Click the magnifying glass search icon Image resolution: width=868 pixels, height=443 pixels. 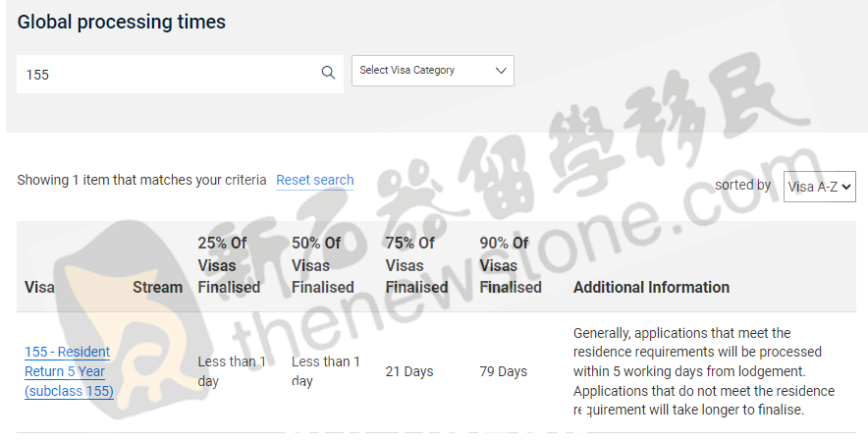click(328, 73)
